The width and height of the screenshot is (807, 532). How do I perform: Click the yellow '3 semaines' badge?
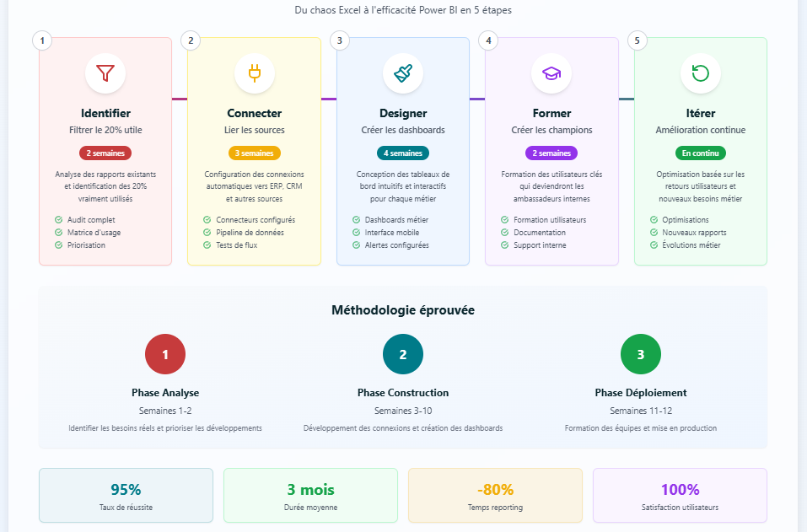(254, 153)
